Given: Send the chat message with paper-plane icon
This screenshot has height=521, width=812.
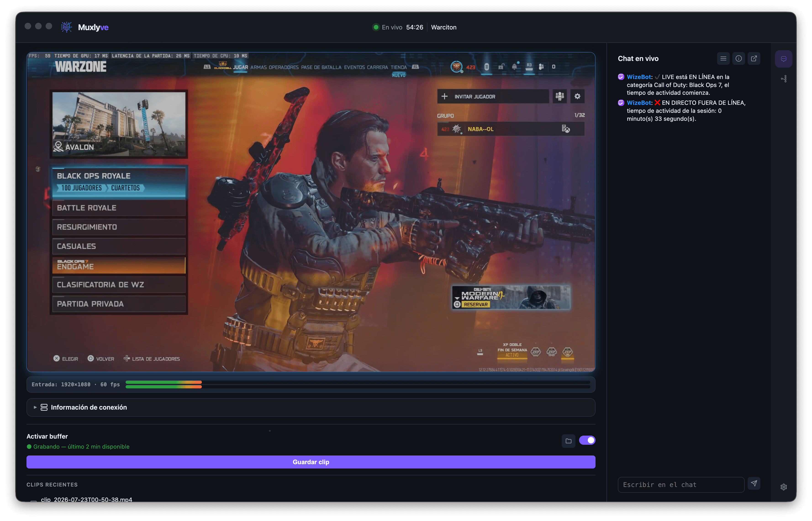Looking at the screenshot, I should (754, 484).
